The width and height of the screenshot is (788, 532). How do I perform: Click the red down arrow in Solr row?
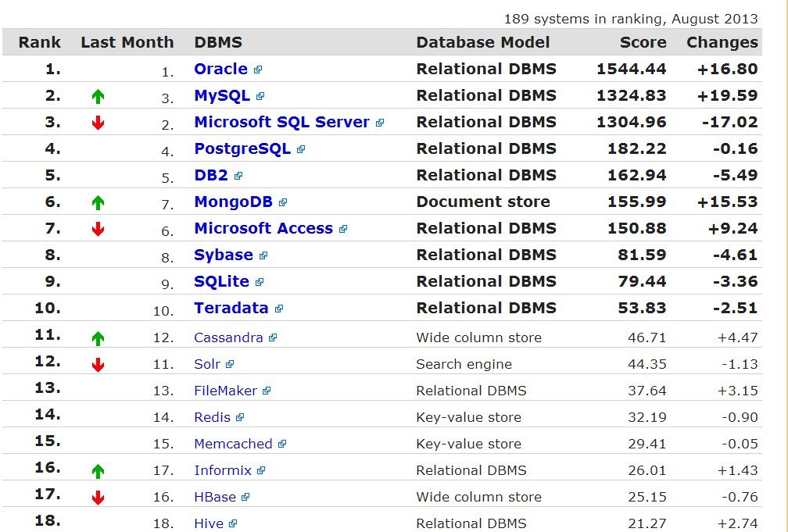tap(98, 365)
